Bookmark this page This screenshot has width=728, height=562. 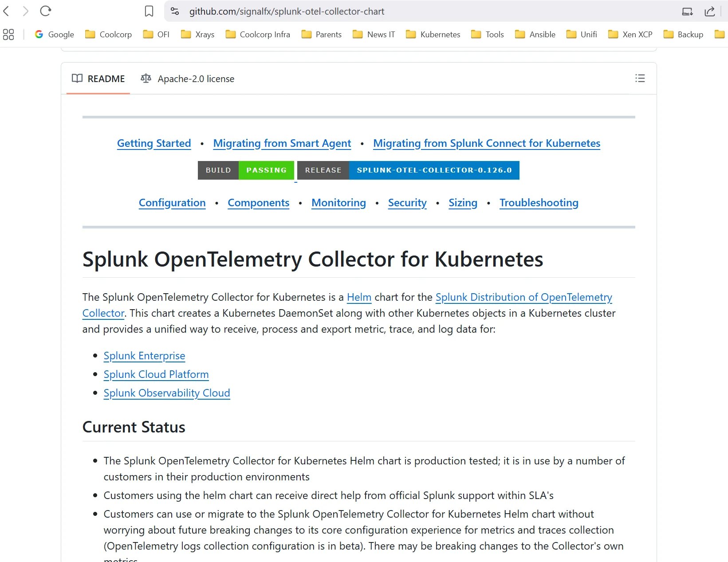pos(149,11)
